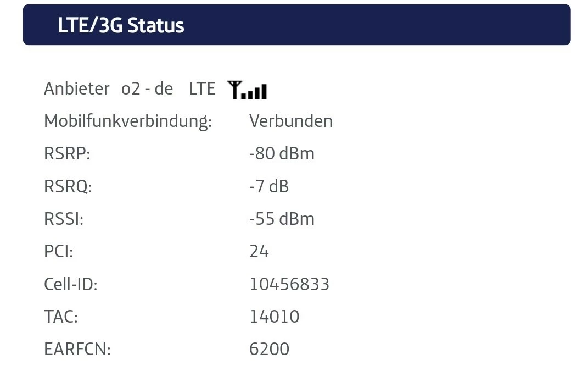Click the PCI value 24
The image size is (588, 382).
point(259,251)
